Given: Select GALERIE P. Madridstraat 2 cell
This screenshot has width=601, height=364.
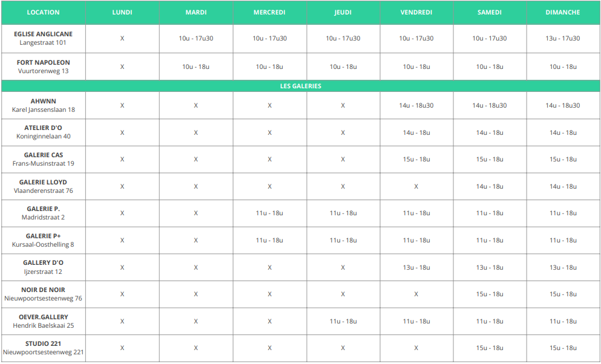Looking at the screenshot, I should click(x=44, y=213).
